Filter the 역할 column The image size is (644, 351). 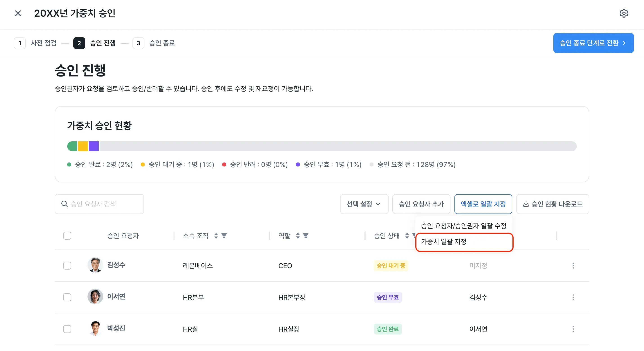click(306, 236)
